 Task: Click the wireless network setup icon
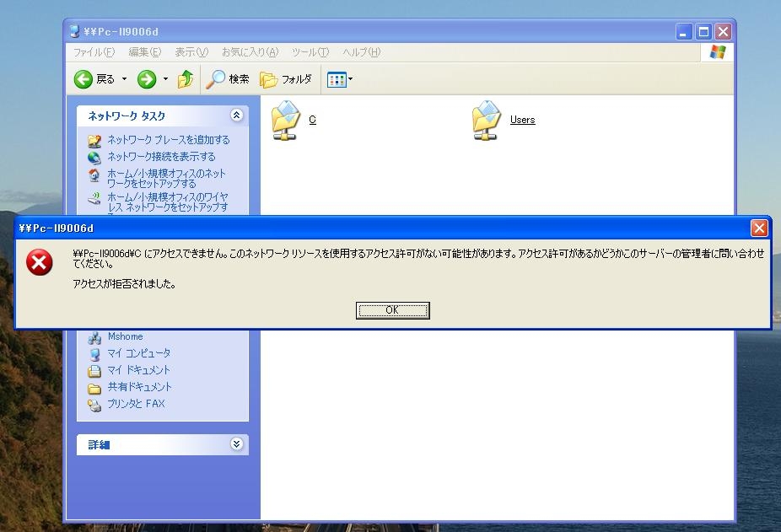[x=94, y=198]
